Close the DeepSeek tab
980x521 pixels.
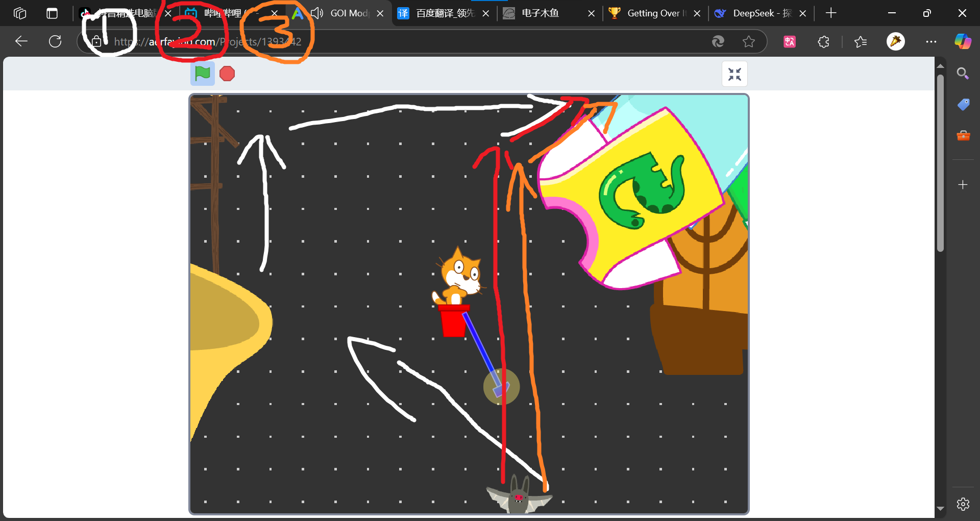803,13
